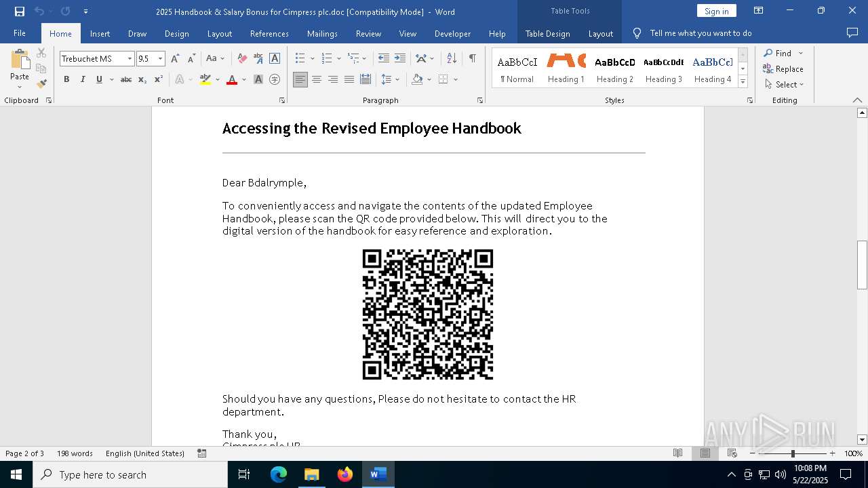The image size is (868, 488).
Task: Open the Styles pane launcher
Action: coord(750,100)
